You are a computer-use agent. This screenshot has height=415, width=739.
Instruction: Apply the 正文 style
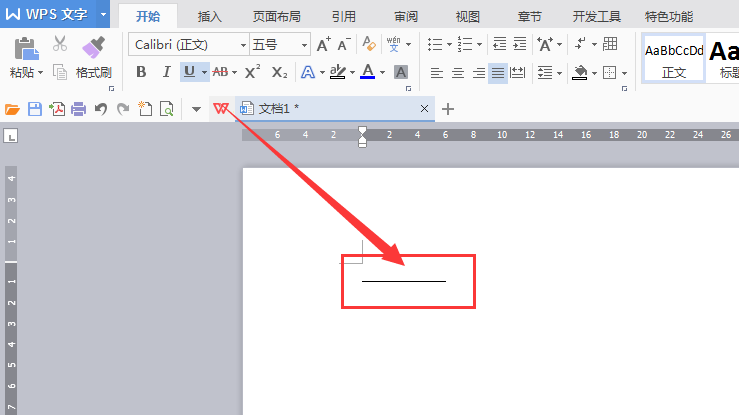coord(673,59)
